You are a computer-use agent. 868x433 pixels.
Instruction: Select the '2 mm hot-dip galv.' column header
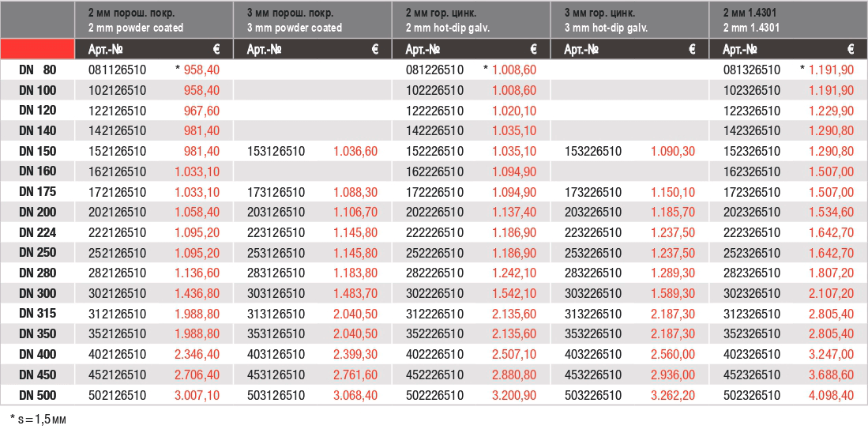pyautogui.click(x=471, y=20)
